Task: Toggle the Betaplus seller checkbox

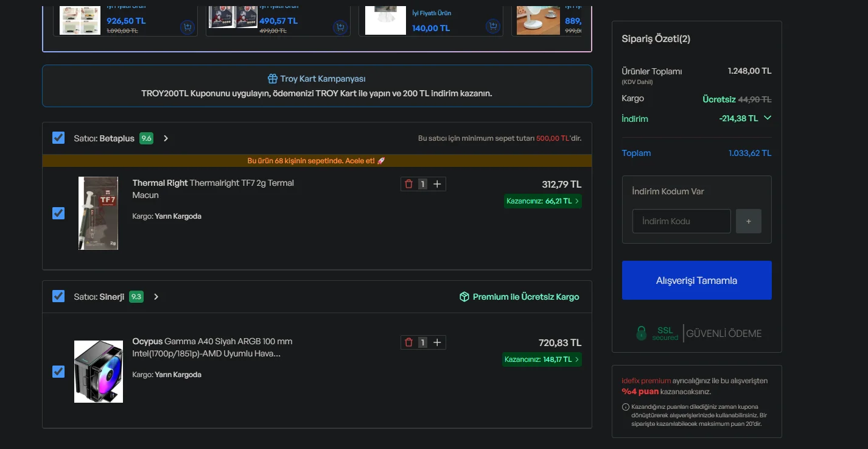Action: click(x=58, y=138)
